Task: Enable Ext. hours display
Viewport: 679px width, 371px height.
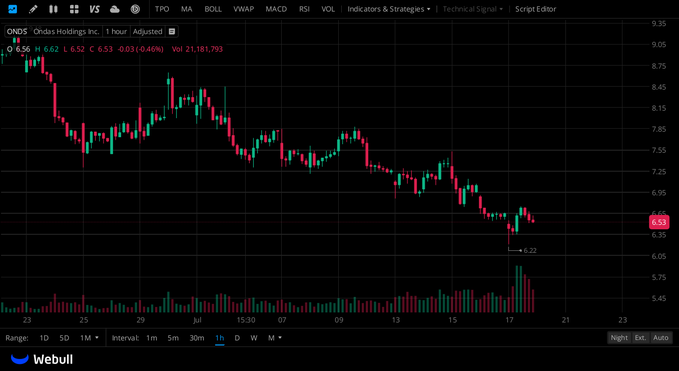Action: tap(640, 338)
